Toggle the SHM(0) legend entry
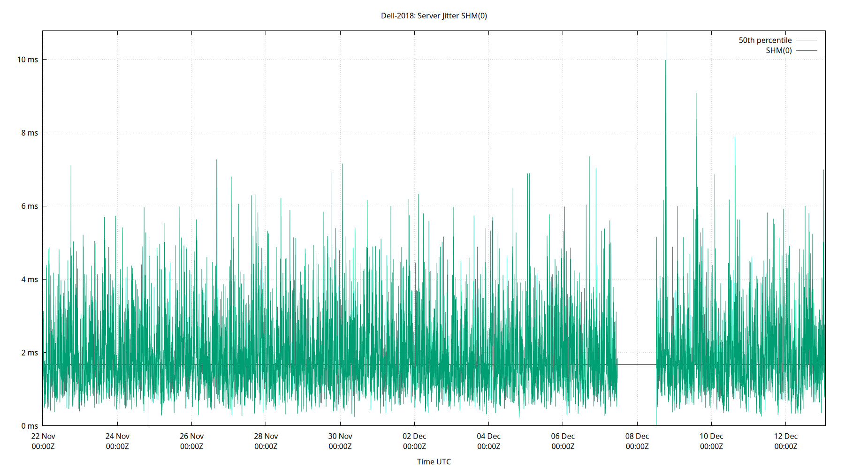 [x=779, y=50]
